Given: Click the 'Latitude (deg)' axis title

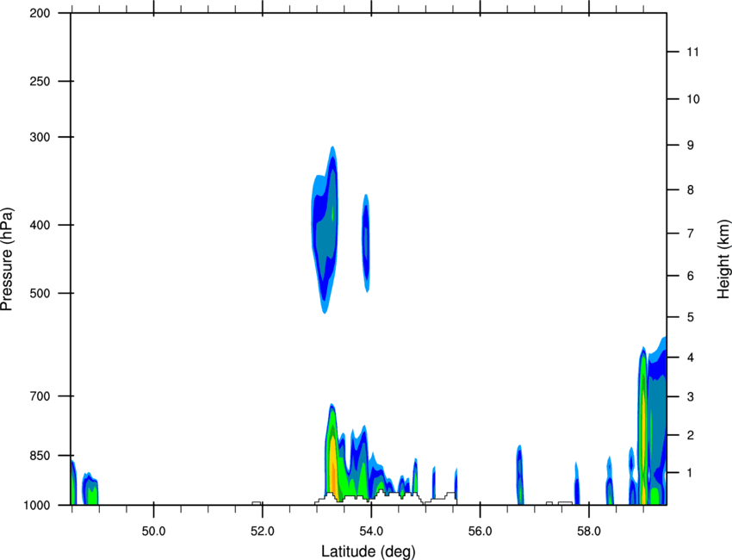Looking at the screenshot, I should [x=368, y=551].
